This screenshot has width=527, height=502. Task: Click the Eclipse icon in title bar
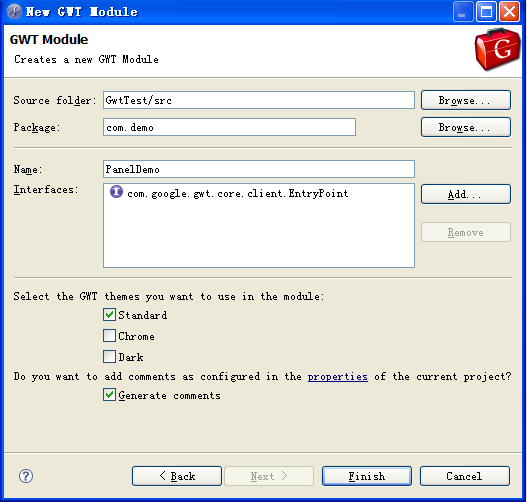click(x=14, y=12)
